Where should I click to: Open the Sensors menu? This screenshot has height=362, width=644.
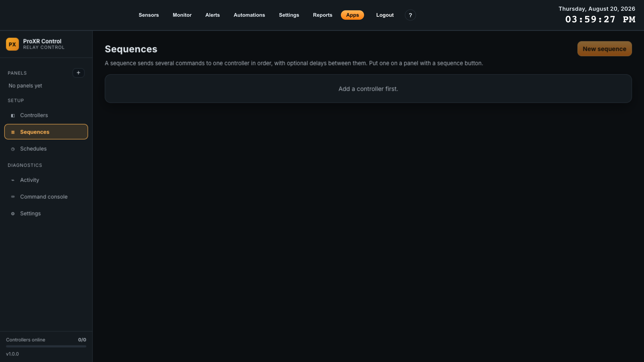(149, 15)
